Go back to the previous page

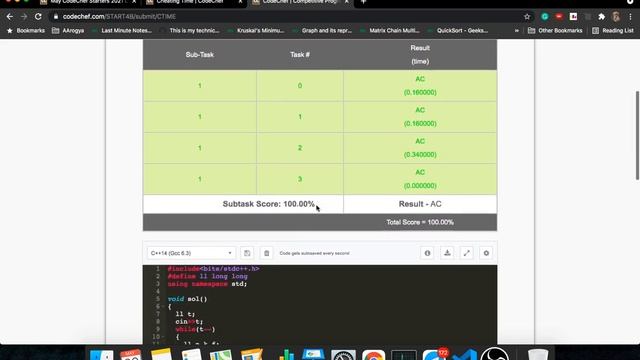[x=10, y=17]
